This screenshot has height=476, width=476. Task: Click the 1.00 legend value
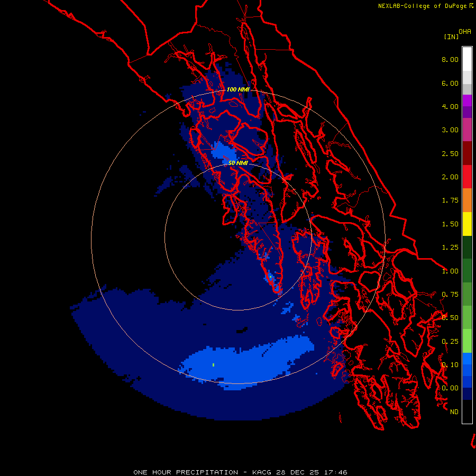(450, 271)
